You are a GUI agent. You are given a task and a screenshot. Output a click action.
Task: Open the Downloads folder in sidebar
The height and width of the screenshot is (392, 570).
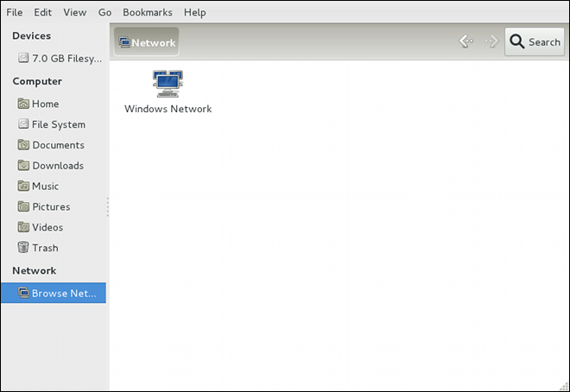pyautogui.click(x=58, y=166)
